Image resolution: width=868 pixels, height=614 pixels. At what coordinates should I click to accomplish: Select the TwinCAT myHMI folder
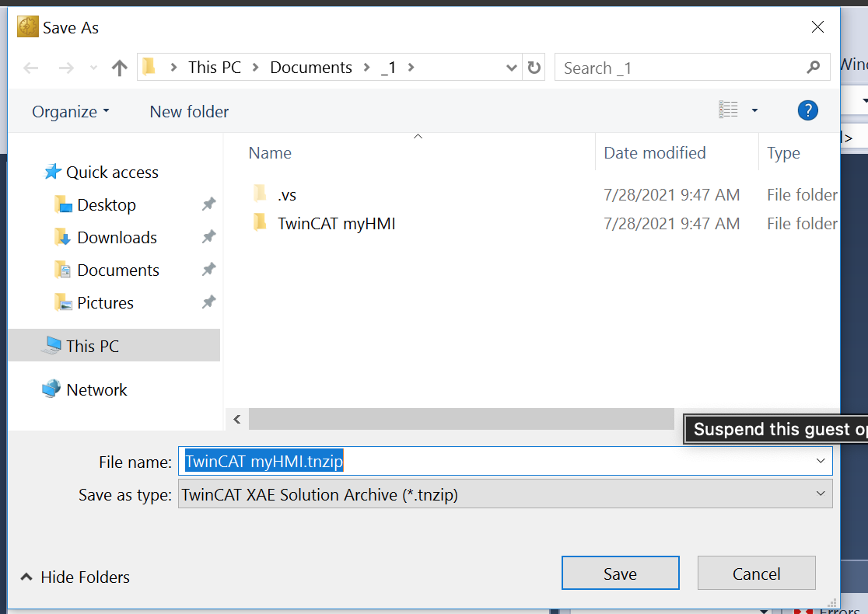click(337, 224)
